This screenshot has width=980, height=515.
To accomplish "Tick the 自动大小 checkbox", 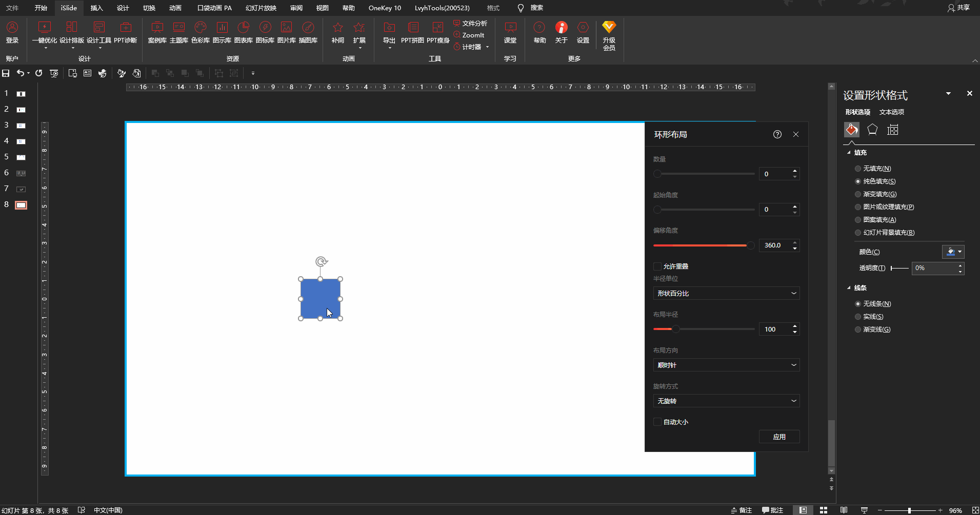I will click(x=657, y=422).
